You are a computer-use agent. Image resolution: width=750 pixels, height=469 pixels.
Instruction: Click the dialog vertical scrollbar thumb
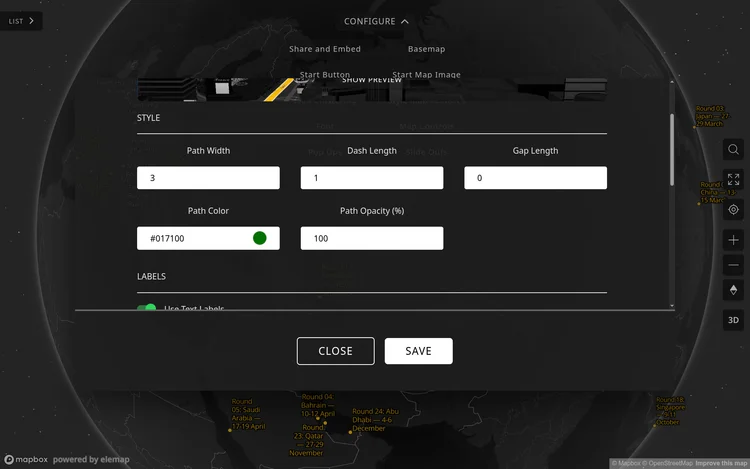tap(672, 149)
